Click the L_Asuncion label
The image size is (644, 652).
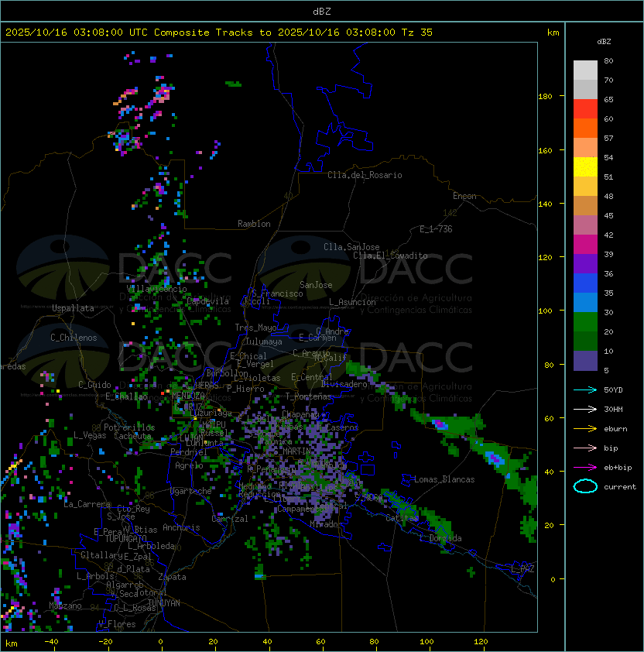coord(352,302)
